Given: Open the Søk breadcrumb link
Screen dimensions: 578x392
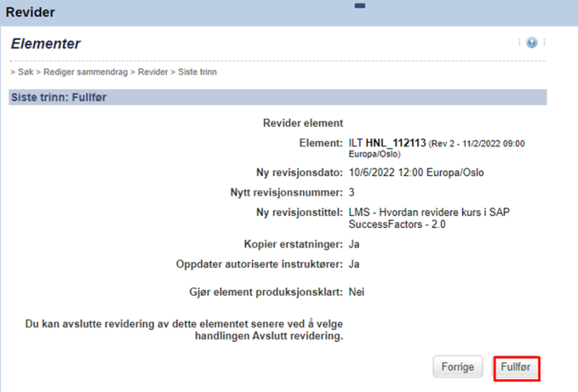Looking at the screenshot, I should click(25, 72).
